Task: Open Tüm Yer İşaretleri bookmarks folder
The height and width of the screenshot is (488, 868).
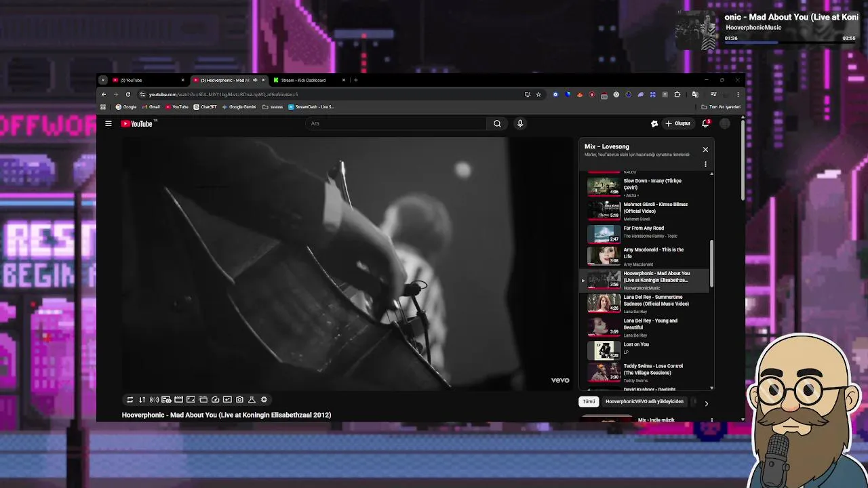Action: coord(721,106)
